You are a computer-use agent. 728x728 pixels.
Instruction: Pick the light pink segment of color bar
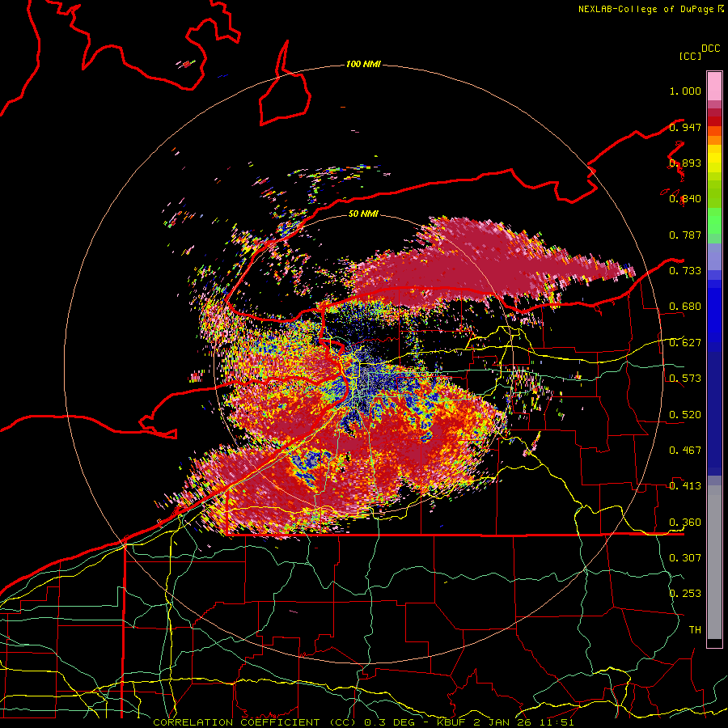pyautogui.click(x=714, y=86)
